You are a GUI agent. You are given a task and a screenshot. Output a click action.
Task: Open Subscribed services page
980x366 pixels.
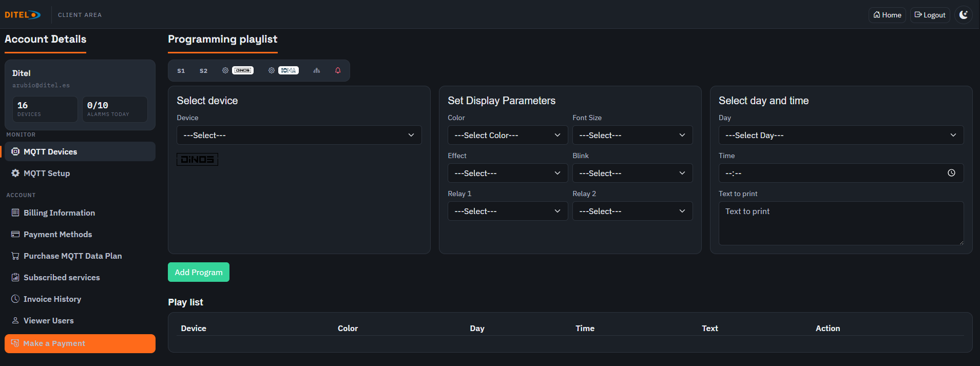coord(80,277)
